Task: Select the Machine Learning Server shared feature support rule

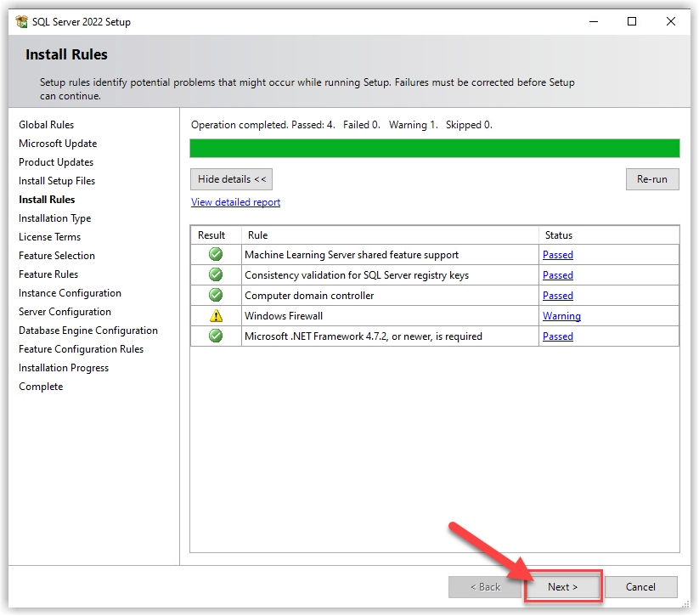Action: click(352, 255)
